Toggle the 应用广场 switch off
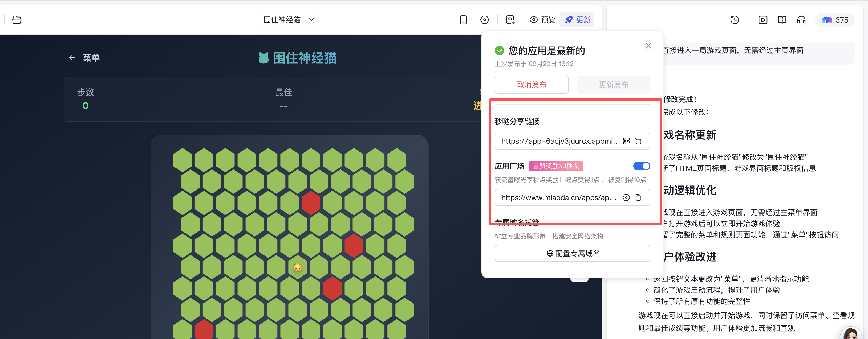The width and height of the screenshot is (868, 339). 642,166
